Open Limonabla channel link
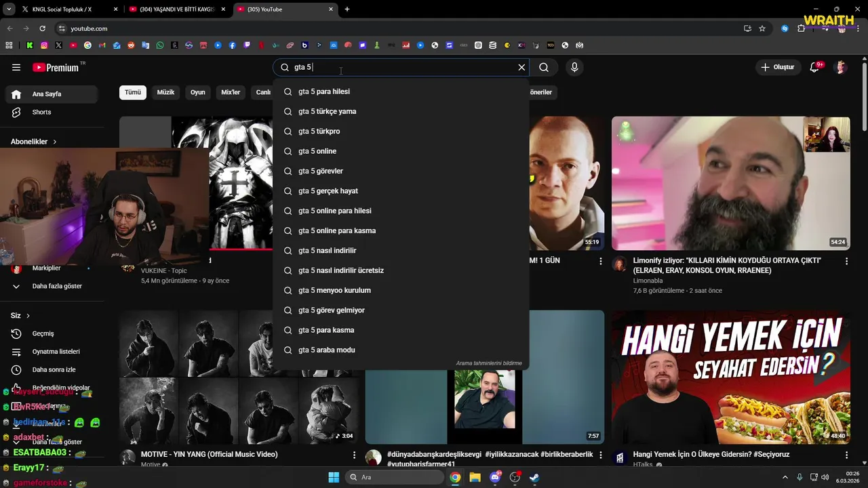Screen dimensions: 868x488 coord(648,281)
